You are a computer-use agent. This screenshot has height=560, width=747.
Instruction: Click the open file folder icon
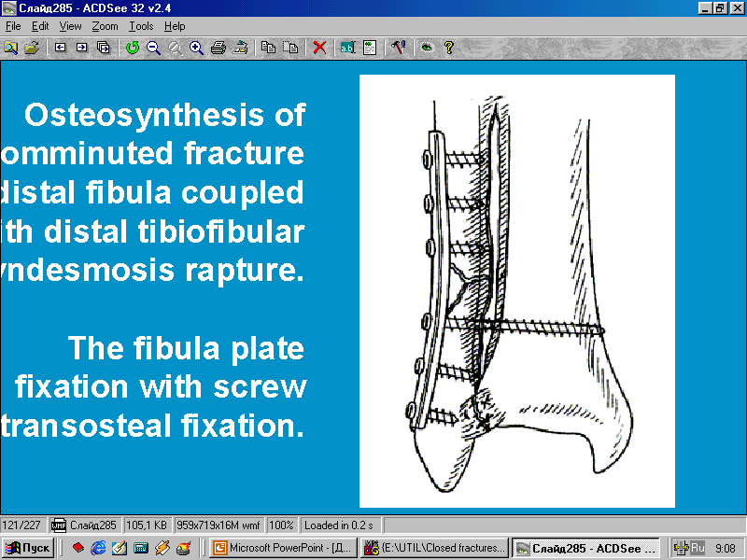click(x=32, y=48)
